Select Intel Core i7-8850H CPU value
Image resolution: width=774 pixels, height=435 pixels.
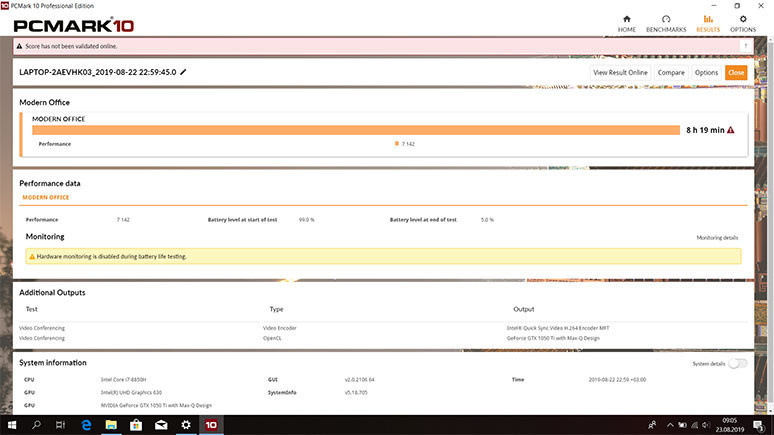123,380
